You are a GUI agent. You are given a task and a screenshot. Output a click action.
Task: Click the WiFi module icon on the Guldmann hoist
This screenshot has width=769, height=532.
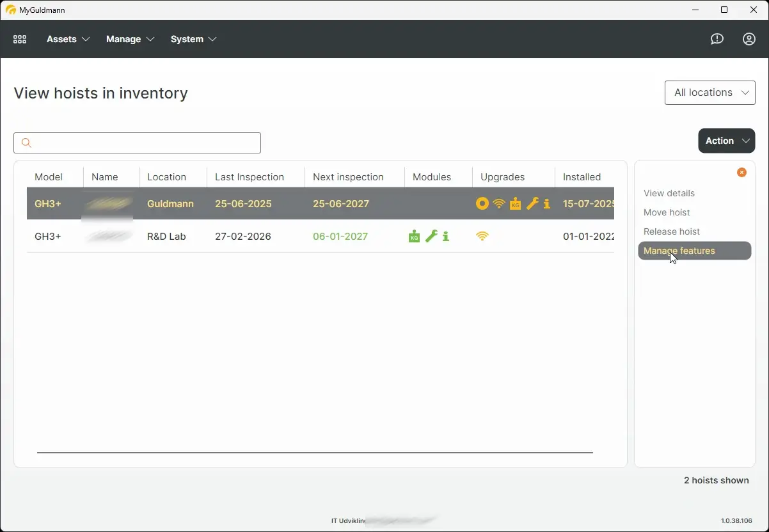click(x=499, y=203)
